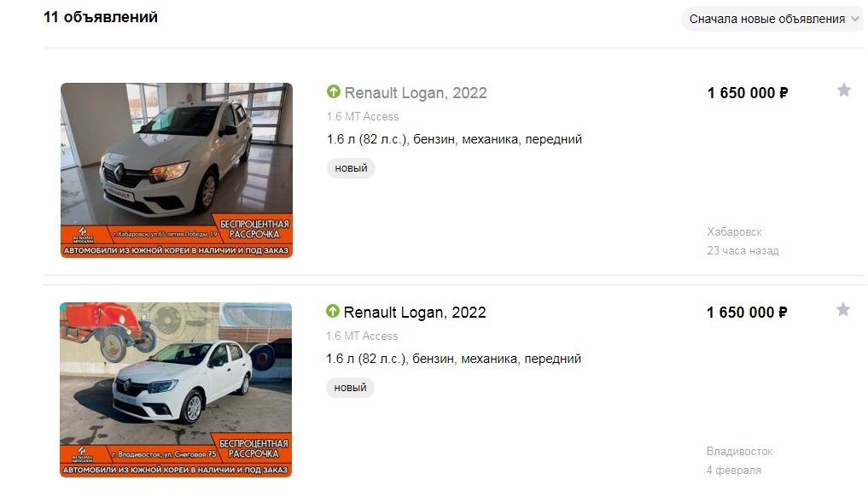Star the Владивосток Renault Logan listing
Screen dimensions: 868x503
point(843,309)
